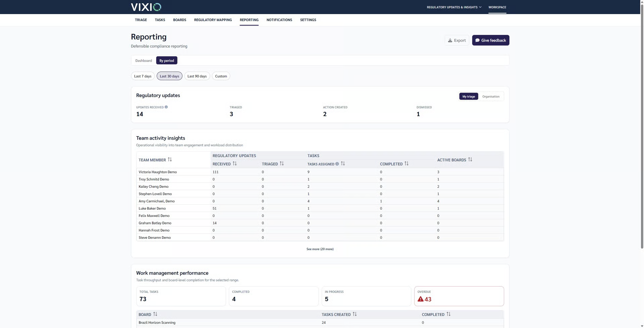Go to the Notifications tab
This screenshot has height=328, width=644.
279,20
